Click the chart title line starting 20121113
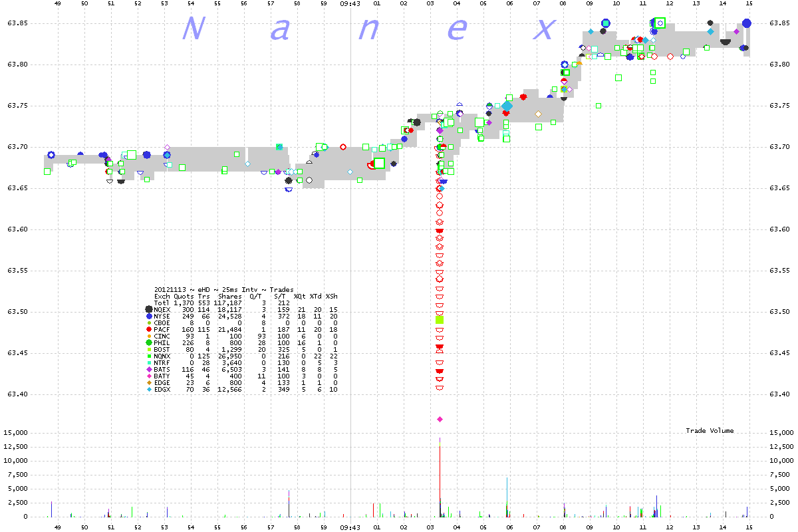The image size is (798, 532). 223,289
